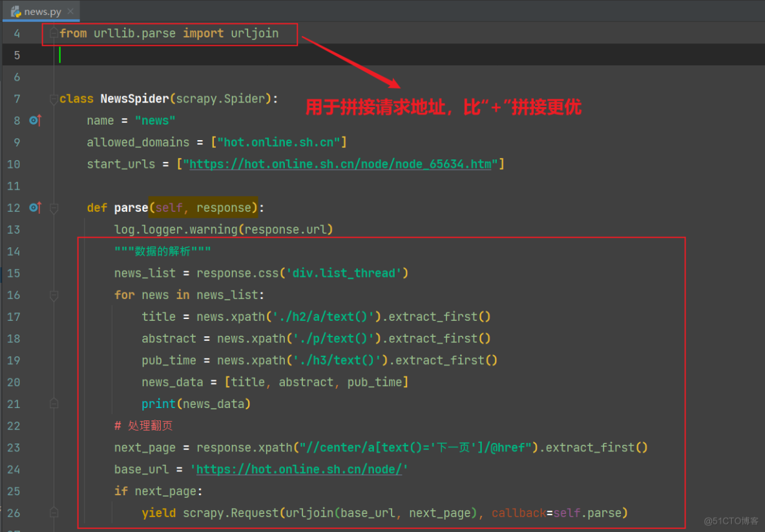Click the "news" string value
This screenshot has height=532, width=765.
(155, 121)
